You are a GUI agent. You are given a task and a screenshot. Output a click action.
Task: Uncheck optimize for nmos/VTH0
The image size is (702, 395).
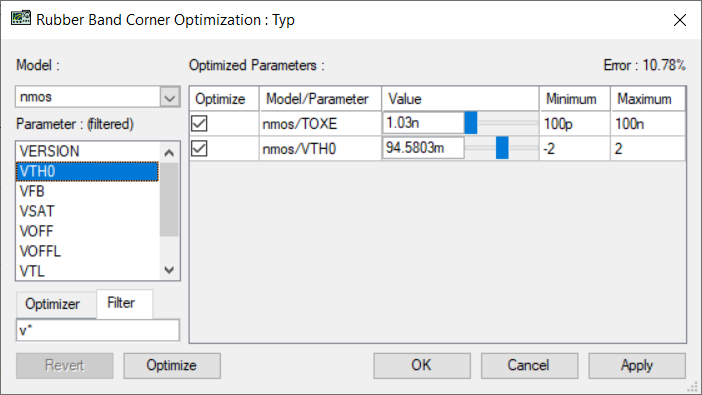199,148
